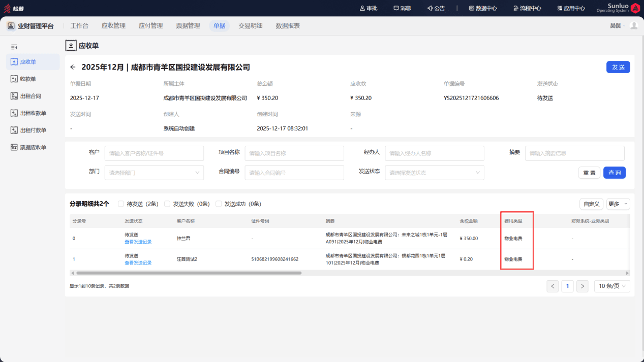Open 查看发送记录 link for 钟兰君
This screenshot has height=362, width=644.
[138, 242]
